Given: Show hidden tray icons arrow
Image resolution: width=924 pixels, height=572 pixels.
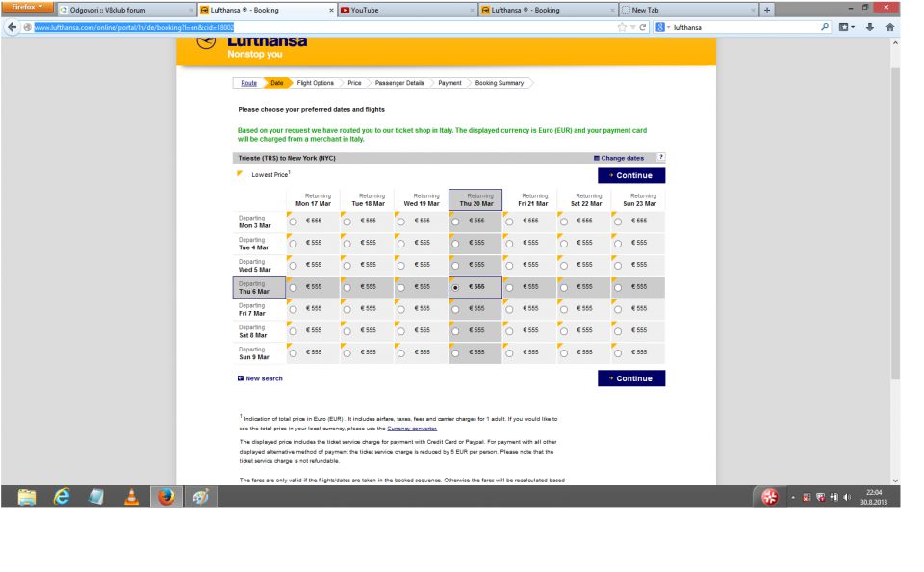Looking at the screenshot, I should pyautogui.click(x=793, y=498).
